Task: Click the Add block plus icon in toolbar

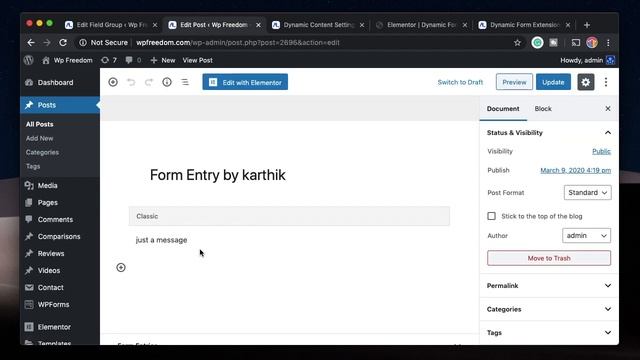Action: coord(113,82)
